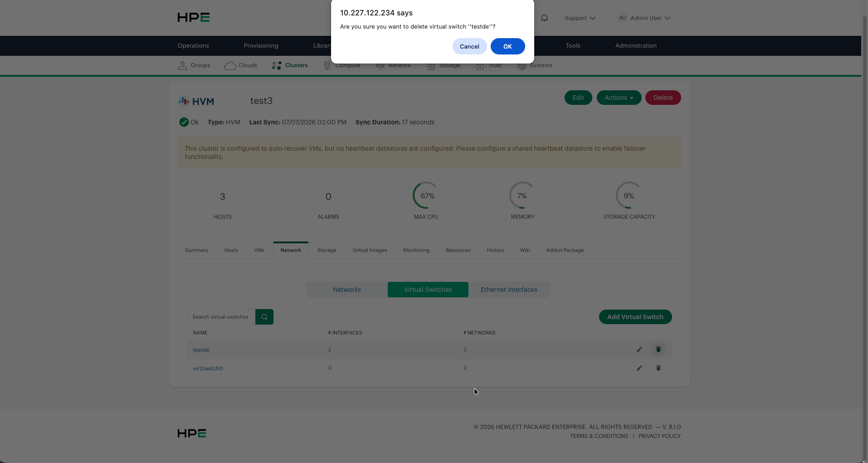Click the ALARMS count 0
The image size is (868, 463).
pyautogui.click(x=328, y=197)
